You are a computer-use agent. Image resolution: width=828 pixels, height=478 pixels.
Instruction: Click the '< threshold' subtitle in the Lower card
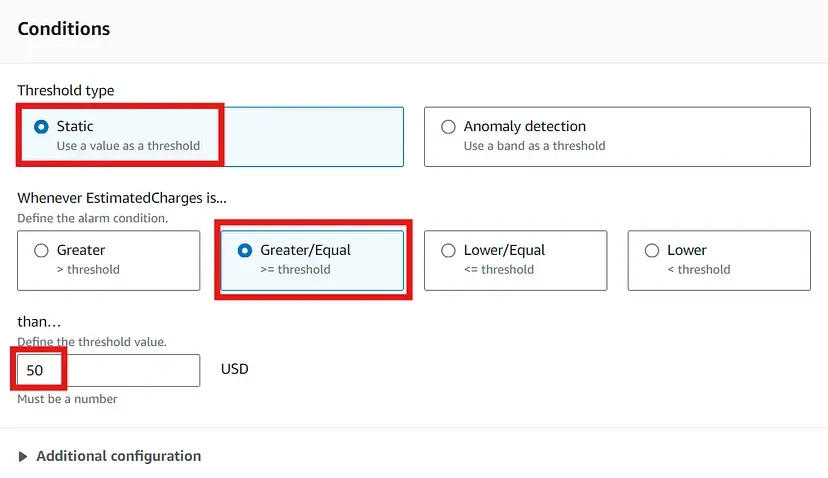click(699, 269)
